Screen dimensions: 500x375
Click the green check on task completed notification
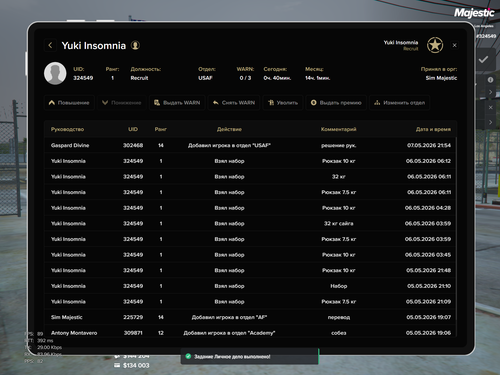(188, 356)
